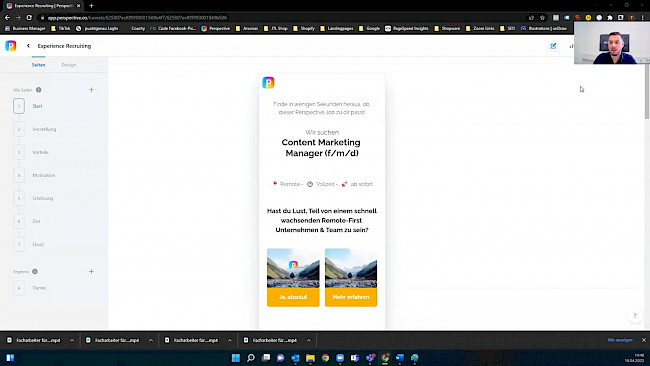Image resolution: width=650 pixels, height=366 pixels.
Task: Open the Shopify bookmark folder
Action: (x=303, y=29)
